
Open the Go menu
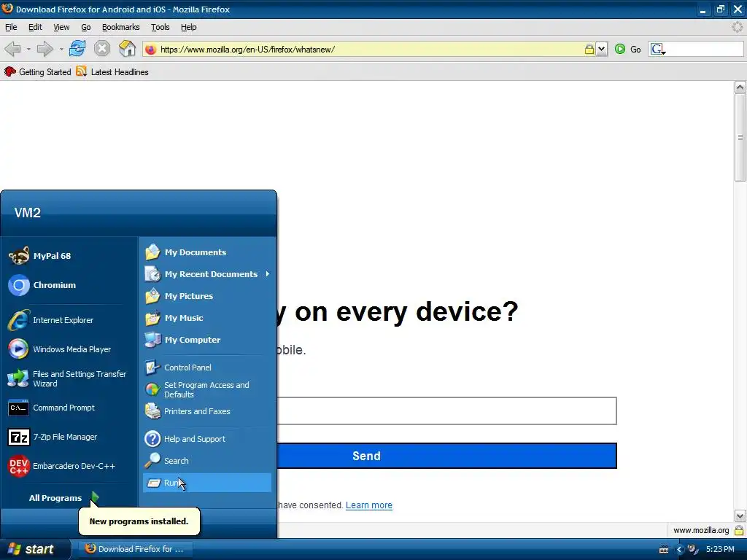[86, 27]
